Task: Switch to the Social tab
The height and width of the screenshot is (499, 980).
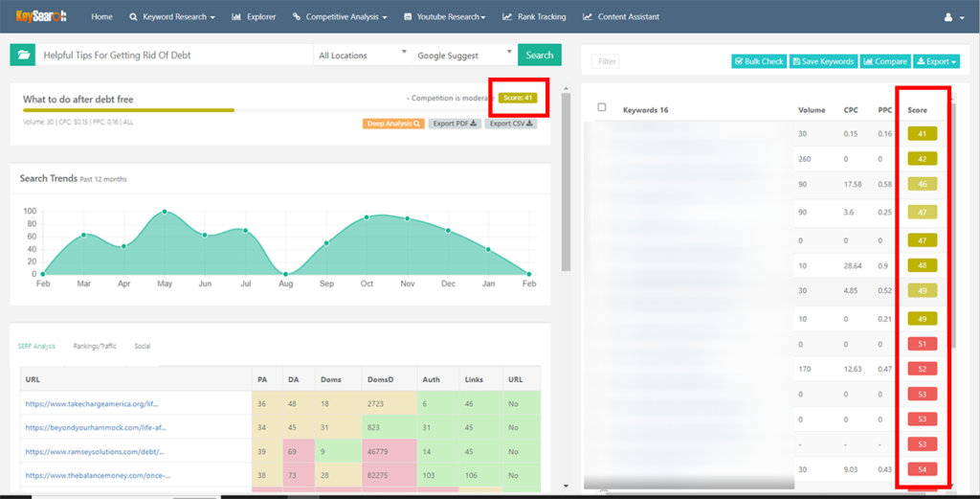Action: click(143, 346)
